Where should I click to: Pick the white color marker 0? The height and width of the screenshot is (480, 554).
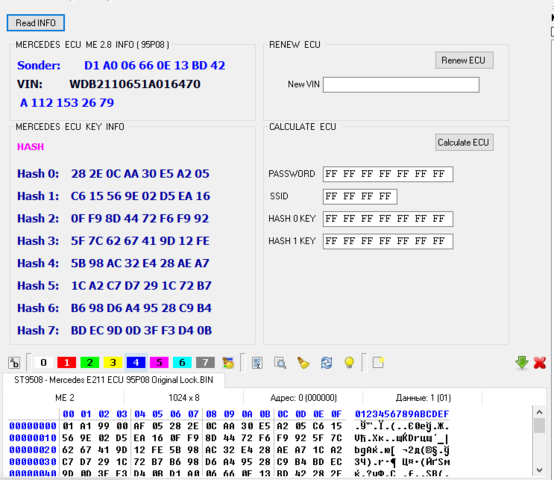(43, 362)
